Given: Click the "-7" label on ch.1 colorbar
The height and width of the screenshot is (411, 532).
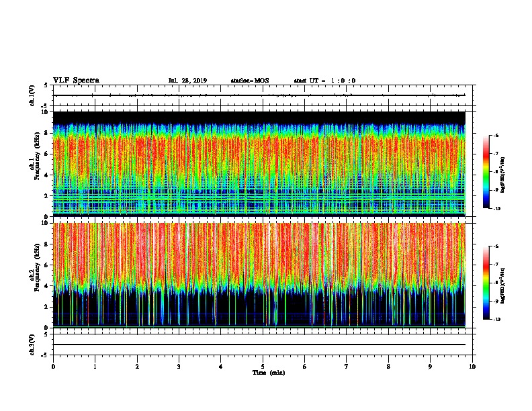Looking at the screenshot, I should (496, 154).
